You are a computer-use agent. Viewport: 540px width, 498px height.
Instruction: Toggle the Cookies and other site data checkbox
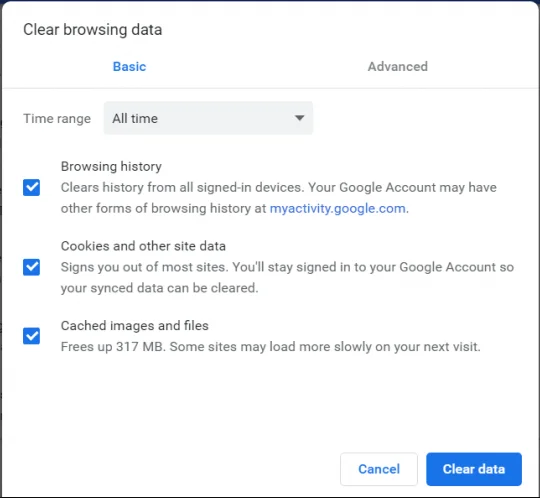pos(31,267)
